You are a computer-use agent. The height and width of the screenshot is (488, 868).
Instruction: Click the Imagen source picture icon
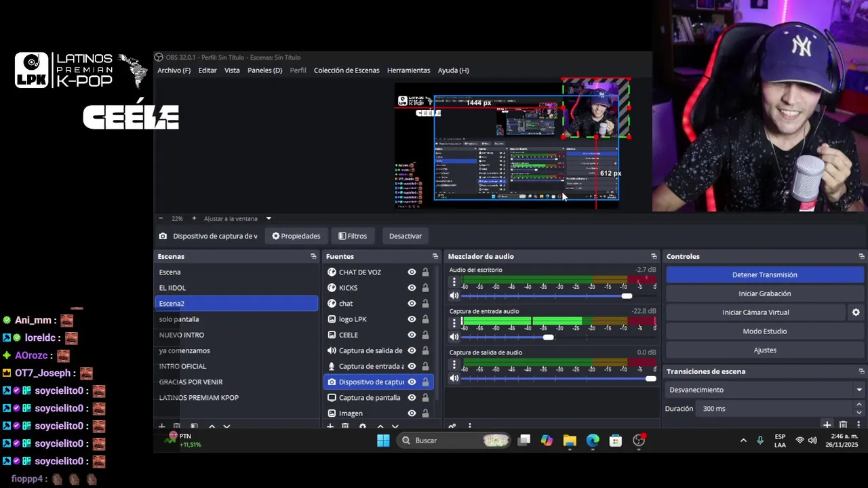tap(332, 413)
